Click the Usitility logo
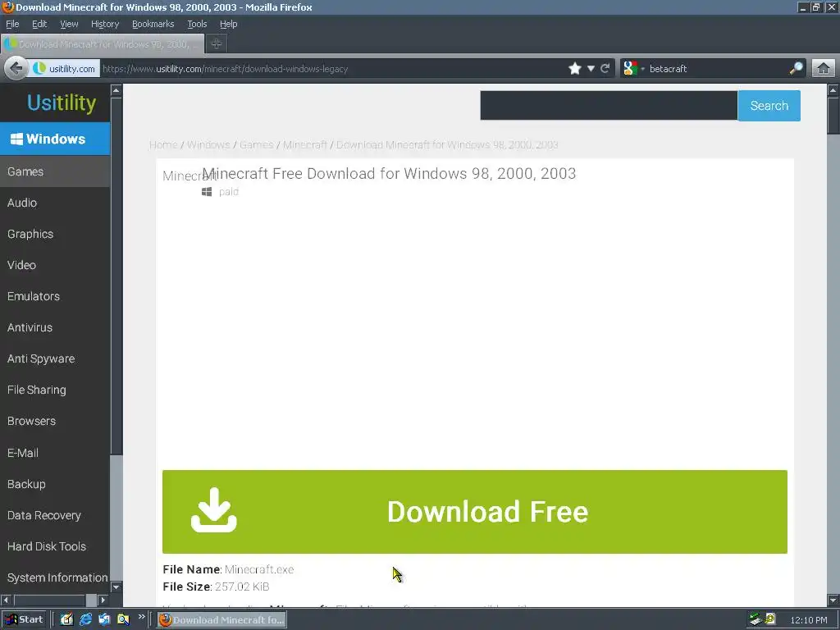The image size is (840, 630). (x=62, y=103)
